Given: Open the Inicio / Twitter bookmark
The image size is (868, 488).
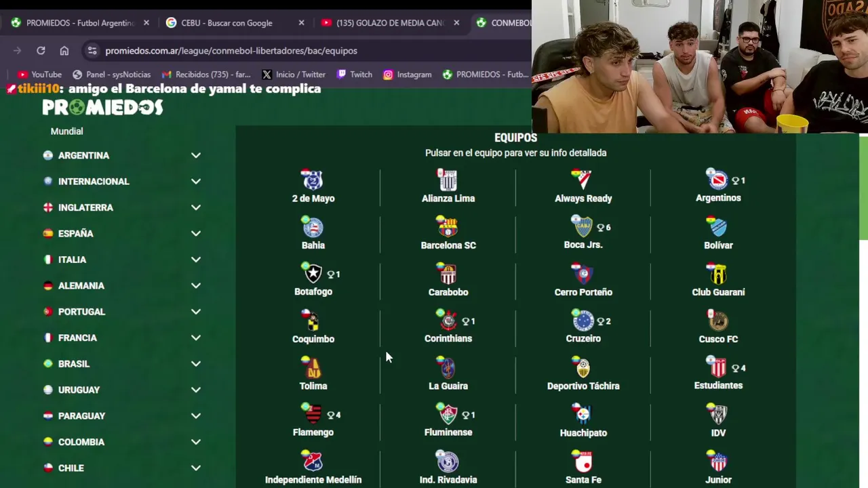Looking at the screenshot, I should click(293, 75).
